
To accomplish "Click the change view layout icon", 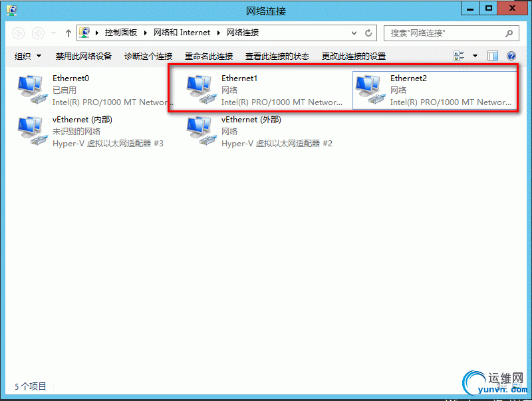I will pyautogui.click(x=459, y=56).
